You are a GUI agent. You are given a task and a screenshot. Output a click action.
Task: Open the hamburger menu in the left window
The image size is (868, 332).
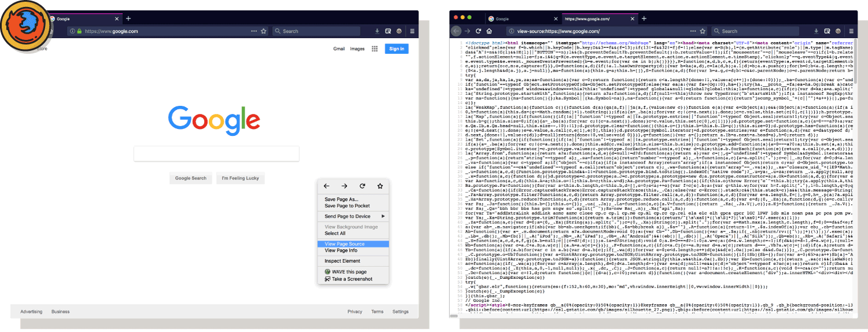[412, 31]
